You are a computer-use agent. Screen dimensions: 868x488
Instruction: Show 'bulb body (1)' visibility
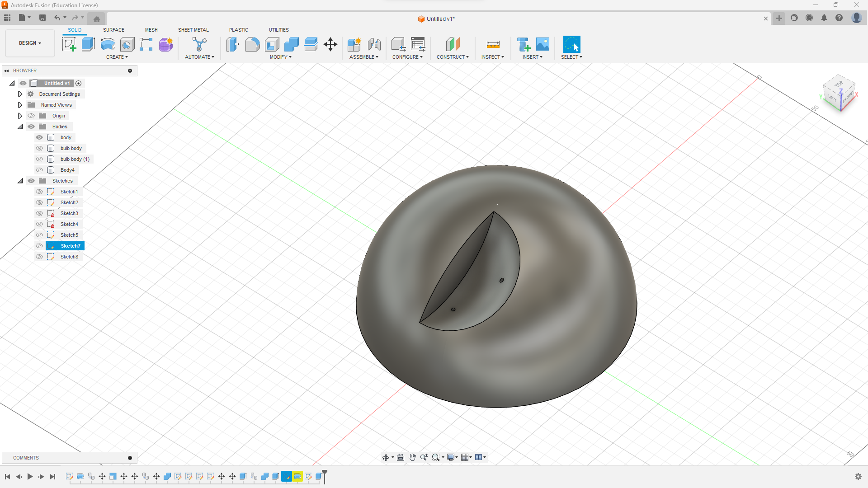40,159
